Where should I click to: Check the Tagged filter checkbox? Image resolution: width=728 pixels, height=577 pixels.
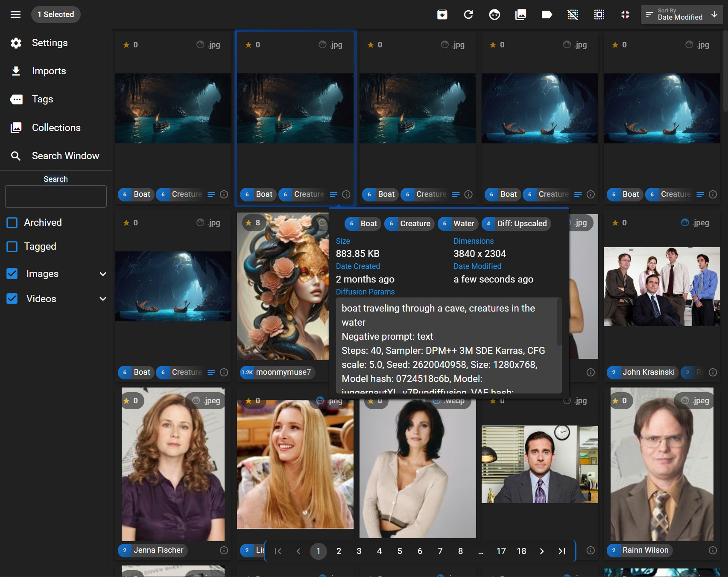(x=12, y=247)
